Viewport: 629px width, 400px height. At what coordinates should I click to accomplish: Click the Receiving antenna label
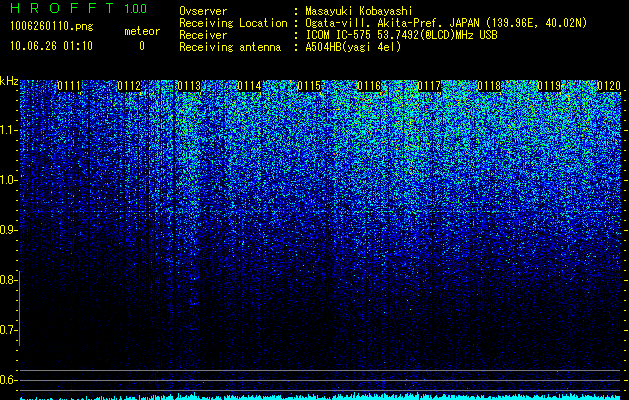coord(230,47)
